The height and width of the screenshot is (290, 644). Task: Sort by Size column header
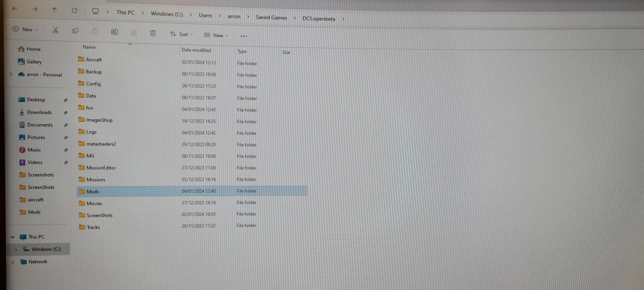[286, 52]
